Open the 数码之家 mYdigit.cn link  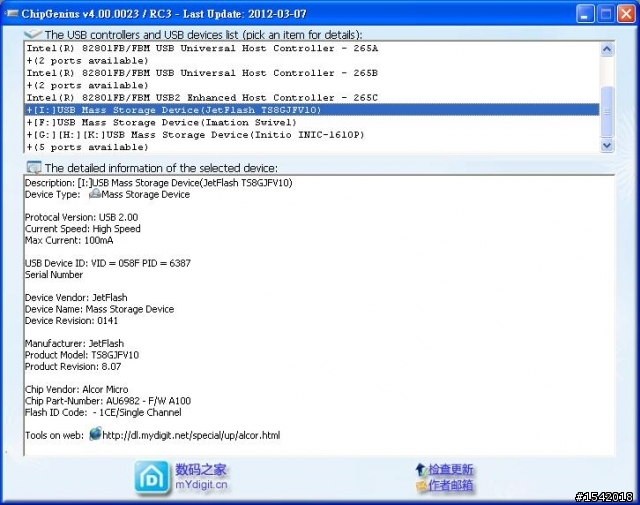pos(201,477)
